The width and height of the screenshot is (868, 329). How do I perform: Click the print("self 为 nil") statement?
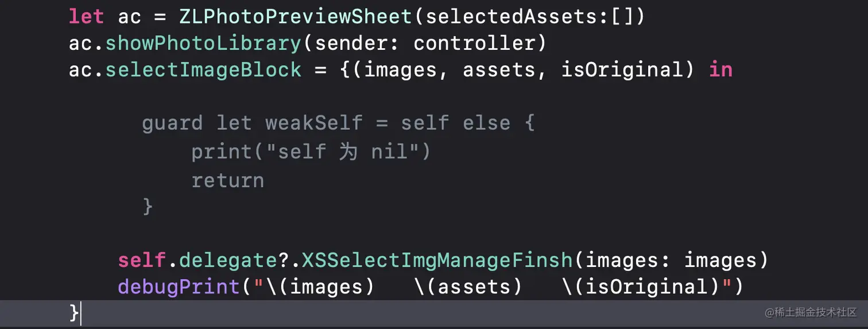coord(311,152)
